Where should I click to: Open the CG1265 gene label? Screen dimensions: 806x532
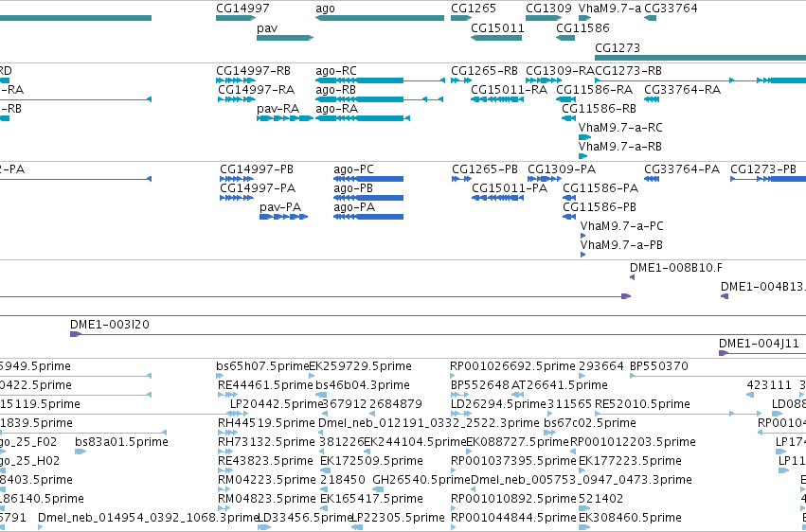[x=474, y=9]
